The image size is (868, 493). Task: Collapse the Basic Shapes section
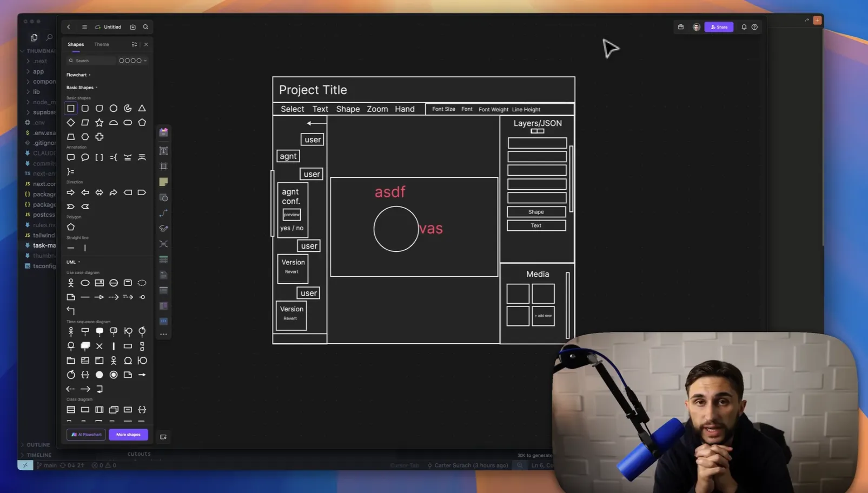[x=96, y=87]
